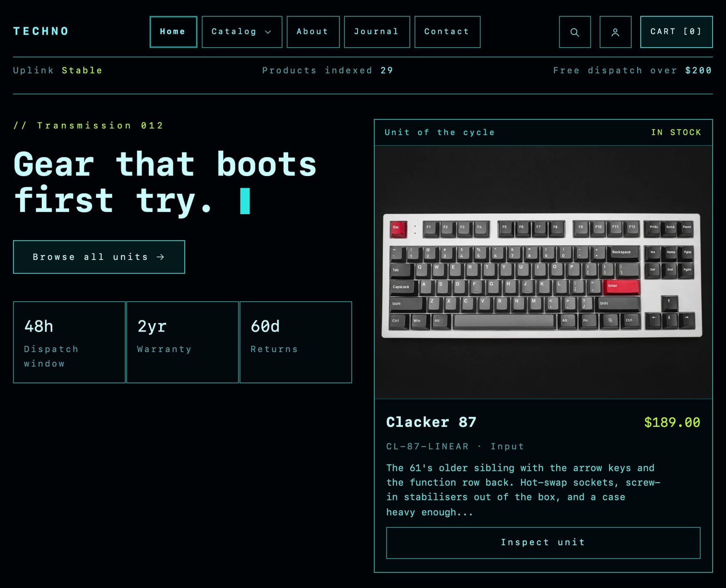This screenshot has width=726, height=588.
Task: Click the Gear that boots headline
Action: click(x=165, y=182)
